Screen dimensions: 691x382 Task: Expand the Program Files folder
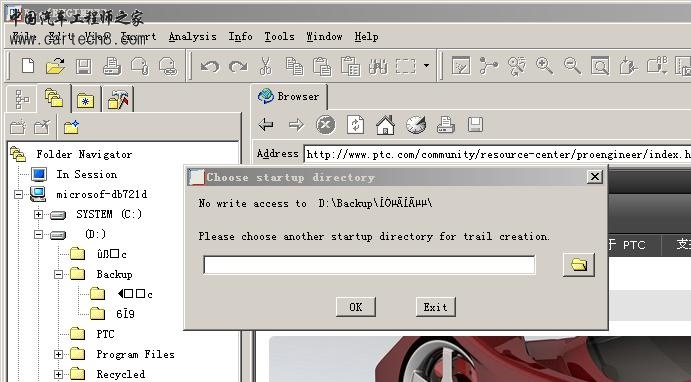(x=59, y=354)
